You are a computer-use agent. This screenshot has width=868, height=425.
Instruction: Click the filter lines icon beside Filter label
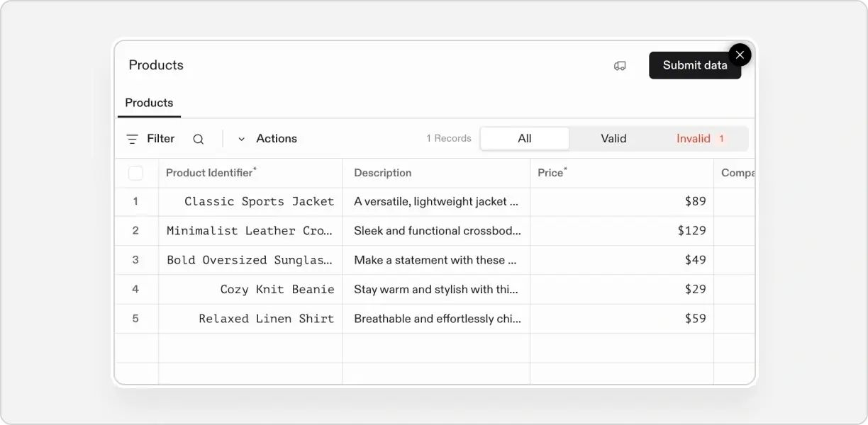pos(132,138)
